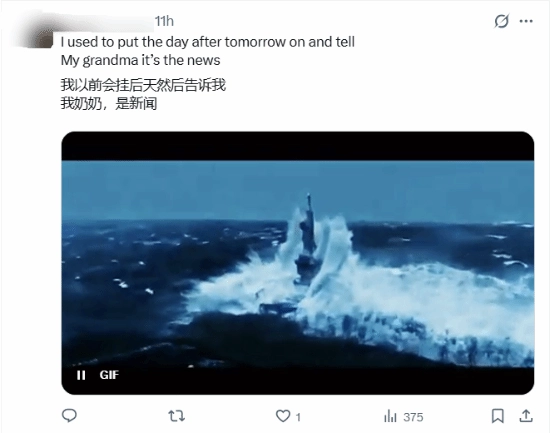Viewport: 550px width, 433px height.
Task: Click the share upload arrow icon
Action: point(526,416)
